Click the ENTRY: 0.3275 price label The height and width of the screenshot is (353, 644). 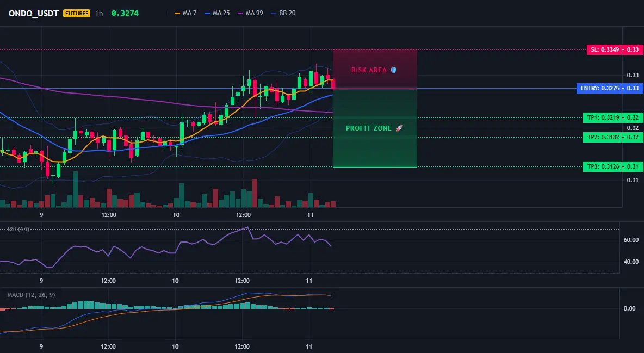coord(599,88)
